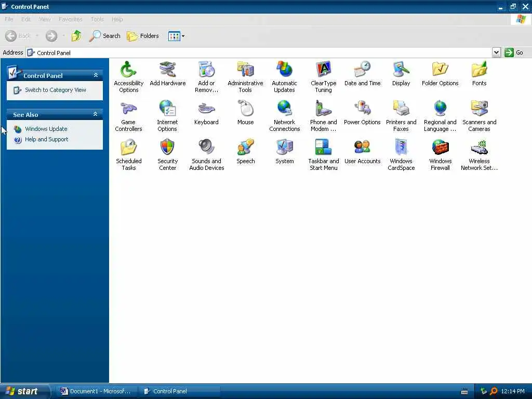Viewport: 532px width, 399px height.
Task: Open the Windows Update link
Action: (x=46, y=129)
